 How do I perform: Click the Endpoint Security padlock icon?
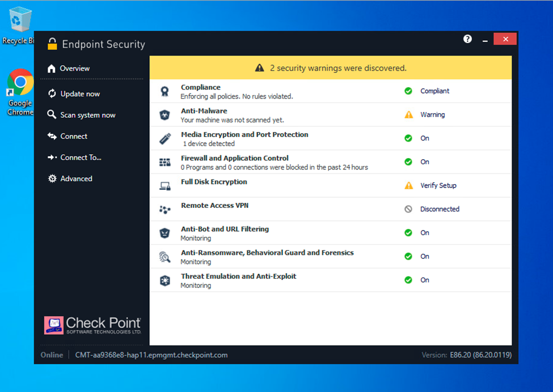point(52,44)
